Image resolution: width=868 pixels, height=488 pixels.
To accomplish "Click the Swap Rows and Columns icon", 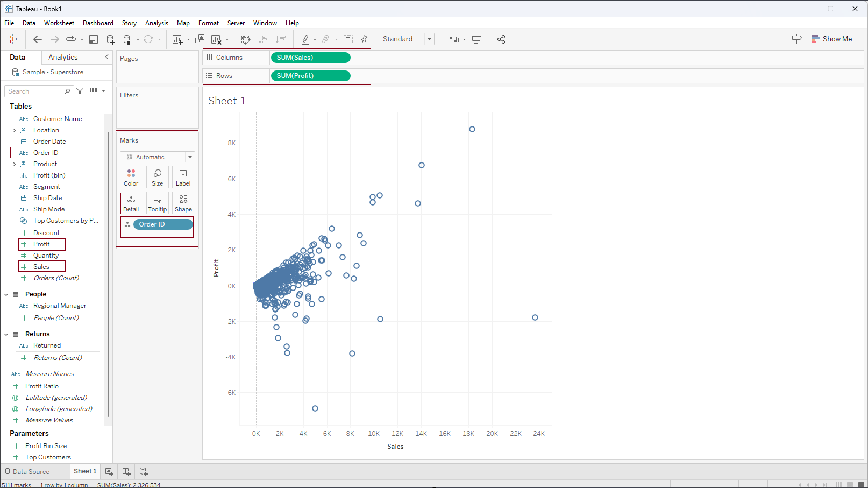I will (x=246, y=39).
